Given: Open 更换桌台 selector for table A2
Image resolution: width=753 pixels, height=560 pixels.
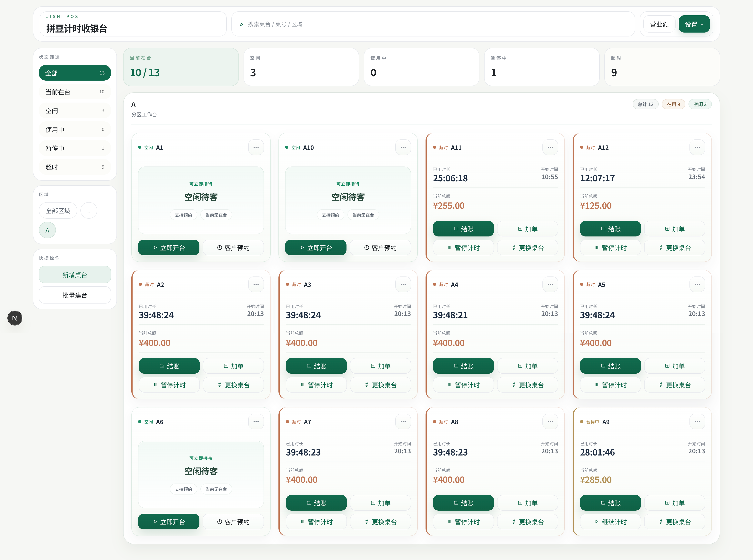Looking at the screenshot, I should (233, 385).
